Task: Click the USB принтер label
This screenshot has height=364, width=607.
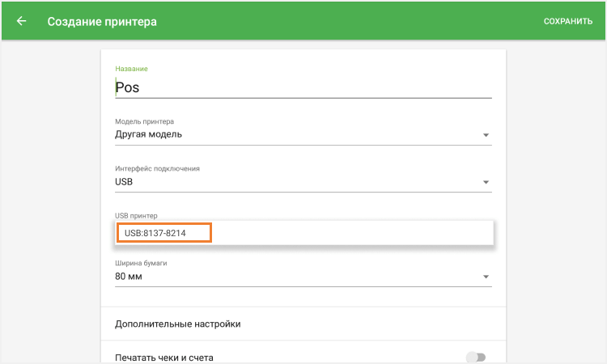Action: (136, 215)
